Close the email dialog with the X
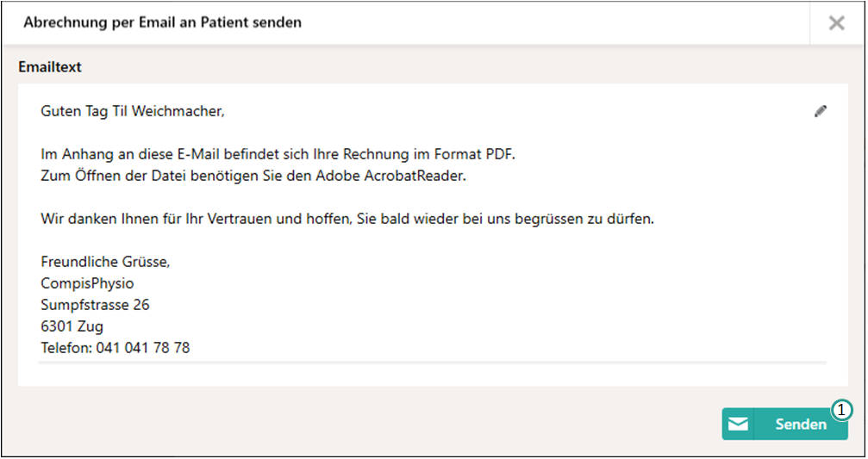 [x=836, y=23]
